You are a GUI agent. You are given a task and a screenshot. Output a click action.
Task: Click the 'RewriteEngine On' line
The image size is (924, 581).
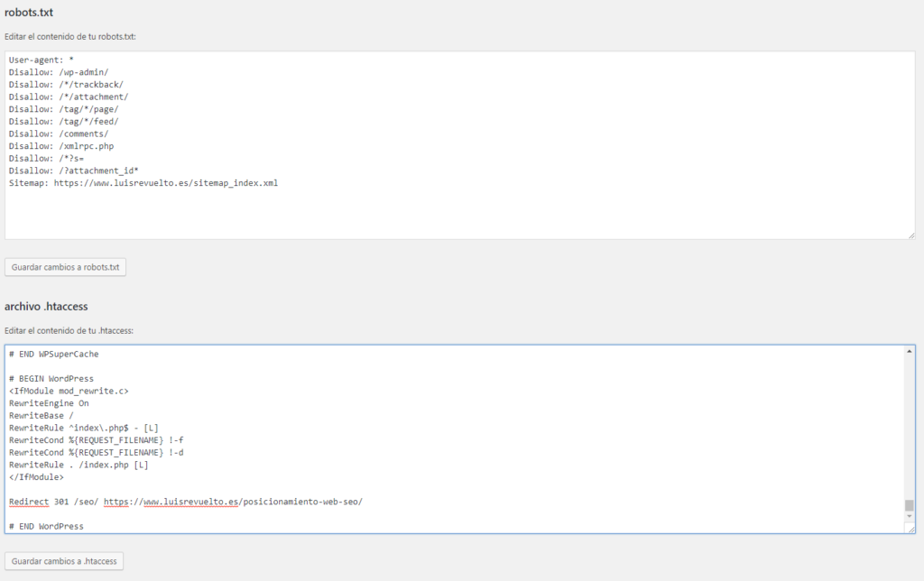click(x=49, y=403)
